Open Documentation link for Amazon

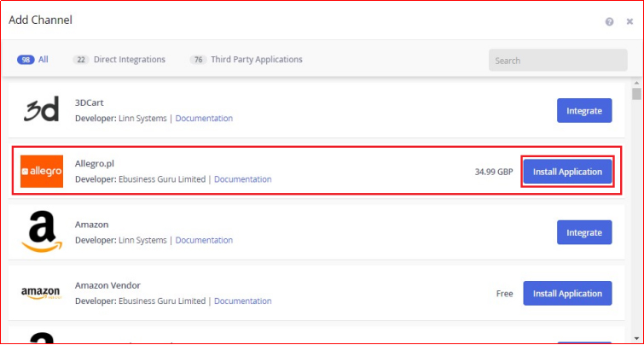coord(204,240)
